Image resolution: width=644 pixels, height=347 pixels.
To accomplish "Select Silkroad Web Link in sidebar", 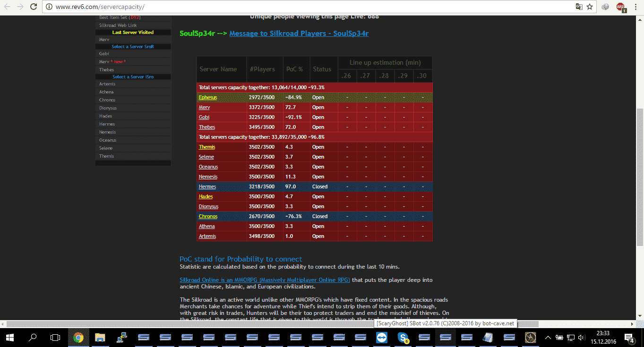I will pos(133,25).
